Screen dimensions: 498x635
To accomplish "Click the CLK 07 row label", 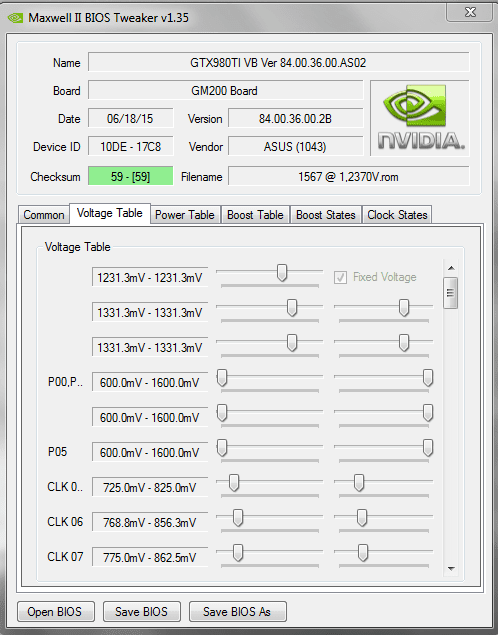I will (x=65, y=557).
